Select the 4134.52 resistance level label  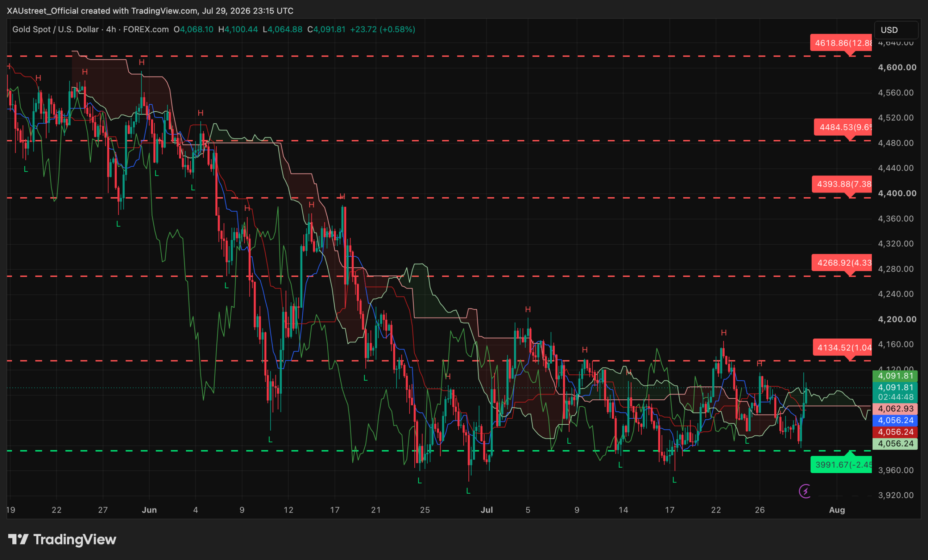[x=842, y=347]
